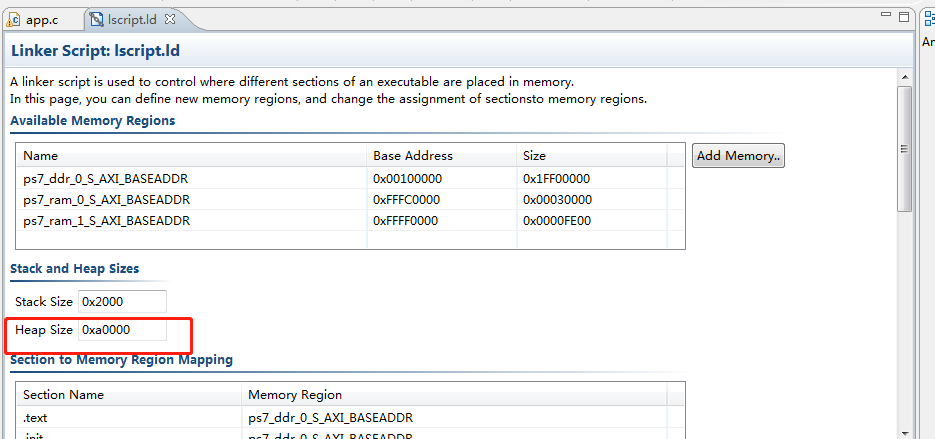Maximize the editor pane
The height and width of the screenshot is (439, 935).
point(904,17)
